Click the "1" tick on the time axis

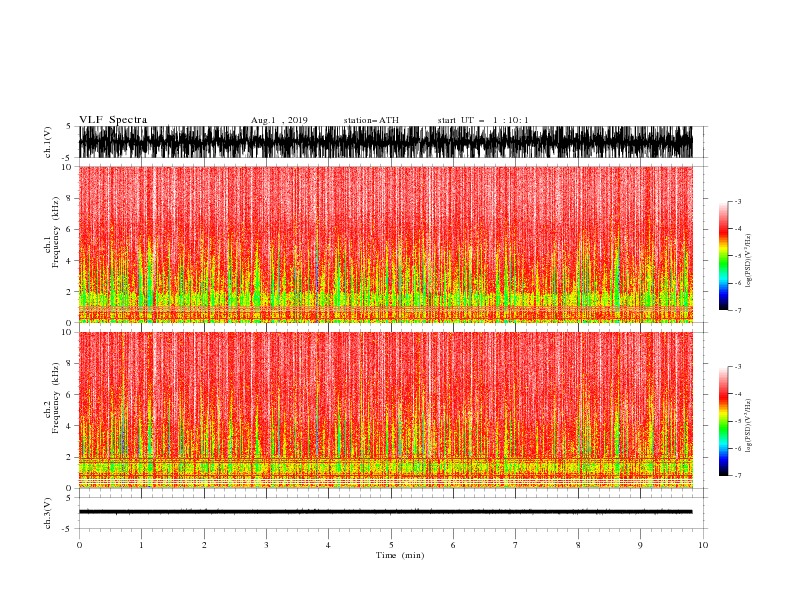(141, 545)
